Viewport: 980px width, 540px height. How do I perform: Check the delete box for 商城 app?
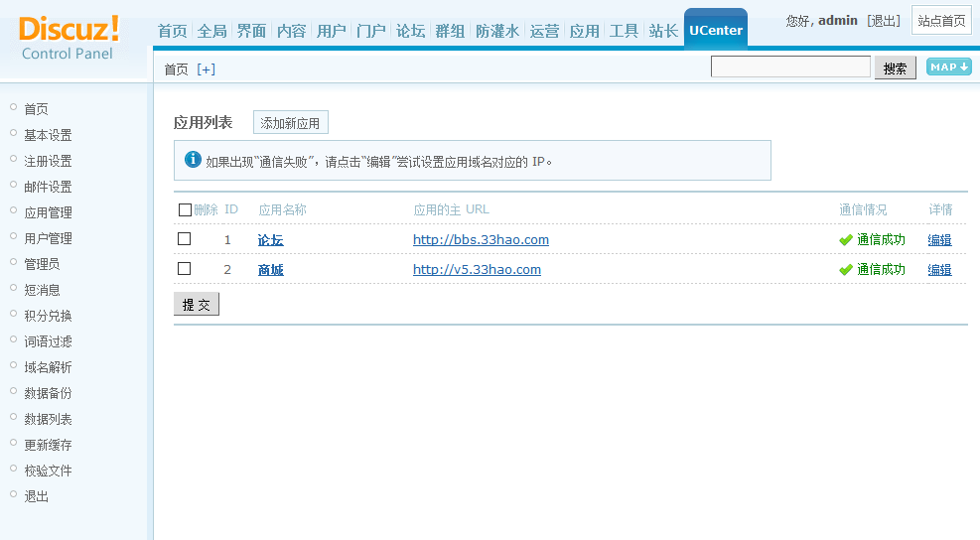(x=184, y=269)
